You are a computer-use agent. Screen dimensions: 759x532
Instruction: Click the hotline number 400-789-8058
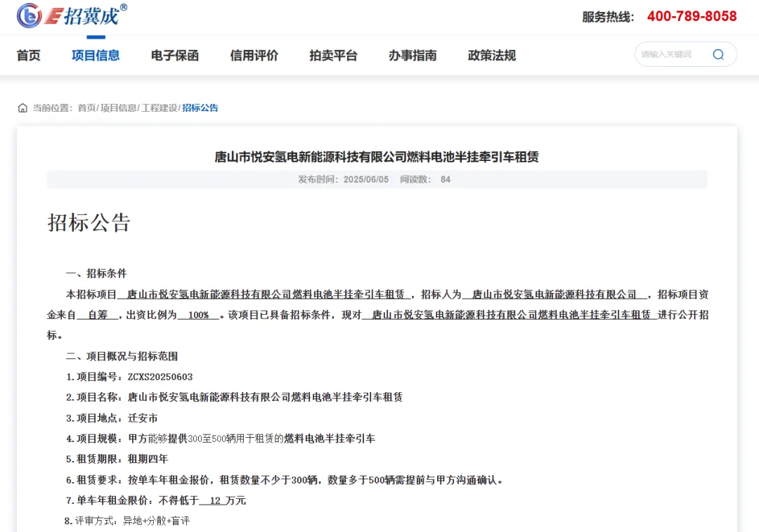pos(692,16)
